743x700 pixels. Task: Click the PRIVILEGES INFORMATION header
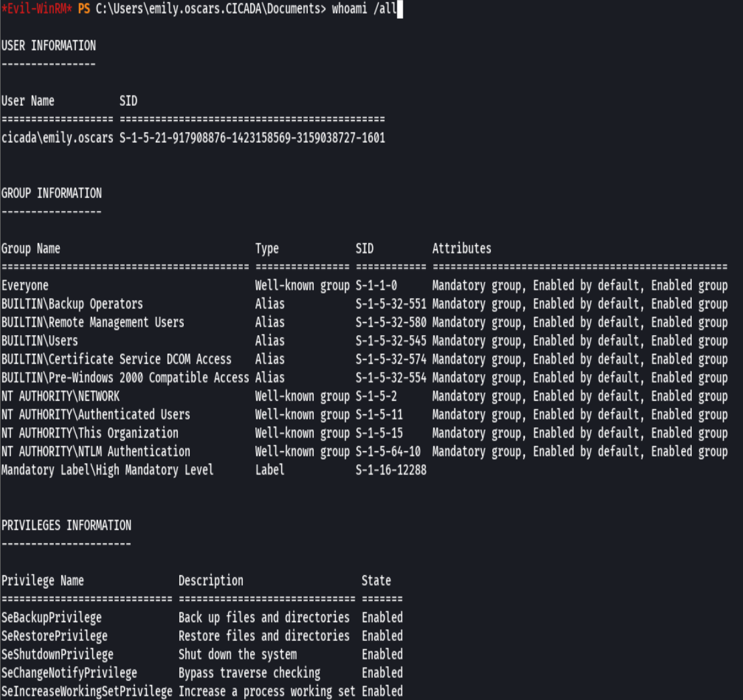[66, 525]
